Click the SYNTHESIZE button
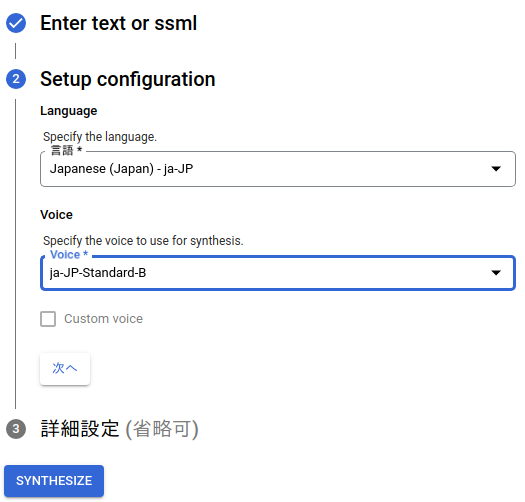The width and height of the screenshot is (525, 502). [x=54, y=481]
